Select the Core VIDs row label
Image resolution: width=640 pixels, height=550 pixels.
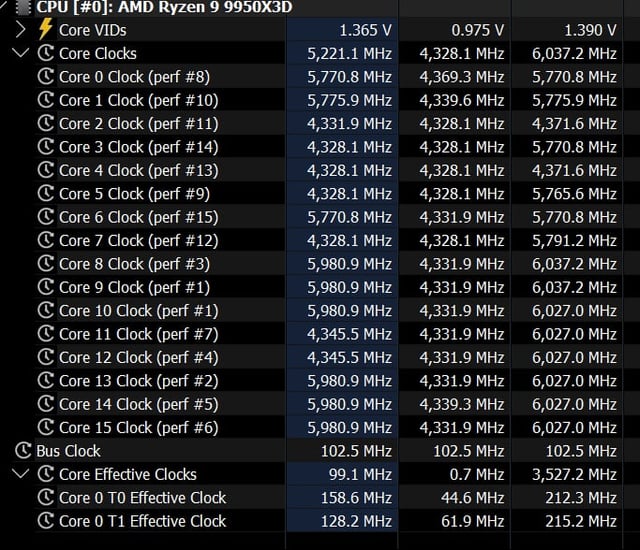[x=93, y=30]
